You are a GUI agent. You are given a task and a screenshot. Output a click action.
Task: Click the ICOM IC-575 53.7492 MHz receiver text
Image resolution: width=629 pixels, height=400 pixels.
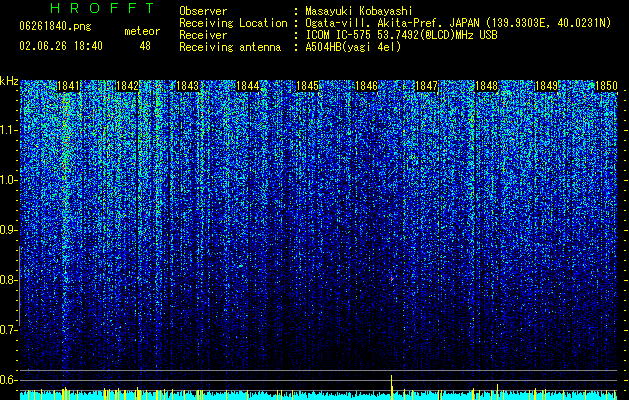(x=401, y=35)
